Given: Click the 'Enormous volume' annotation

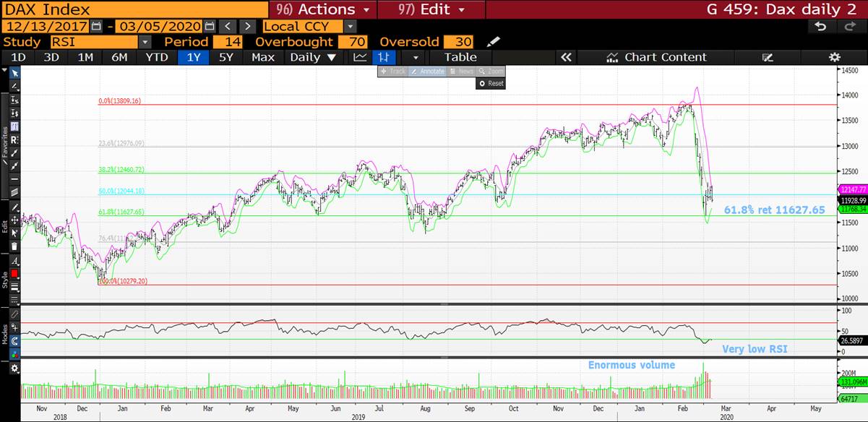Looking at the screenshot, I should click(632, 365).
